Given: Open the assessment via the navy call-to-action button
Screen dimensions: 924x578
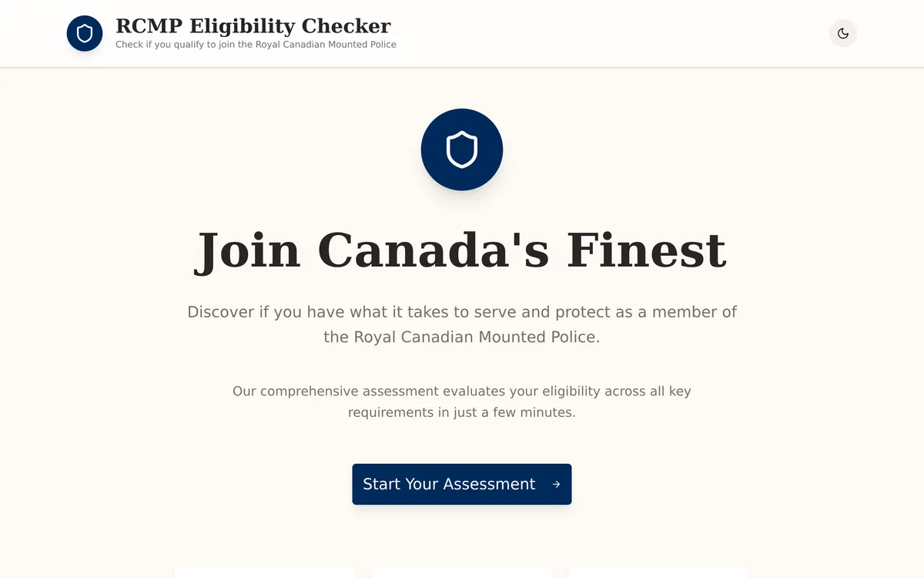Looking at the screenshot, I should pyautogui.click(x=461, y=484).
